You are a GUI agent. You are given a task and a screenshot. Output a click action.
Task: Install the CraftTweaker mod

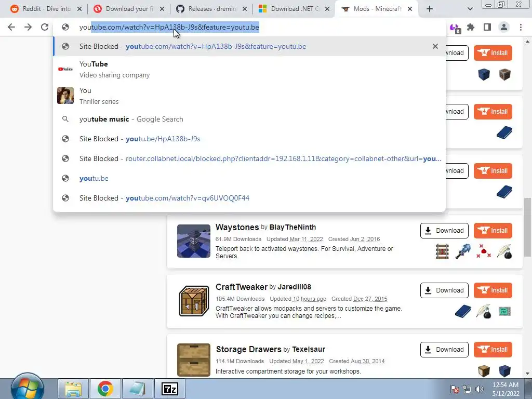pos(493,290)
